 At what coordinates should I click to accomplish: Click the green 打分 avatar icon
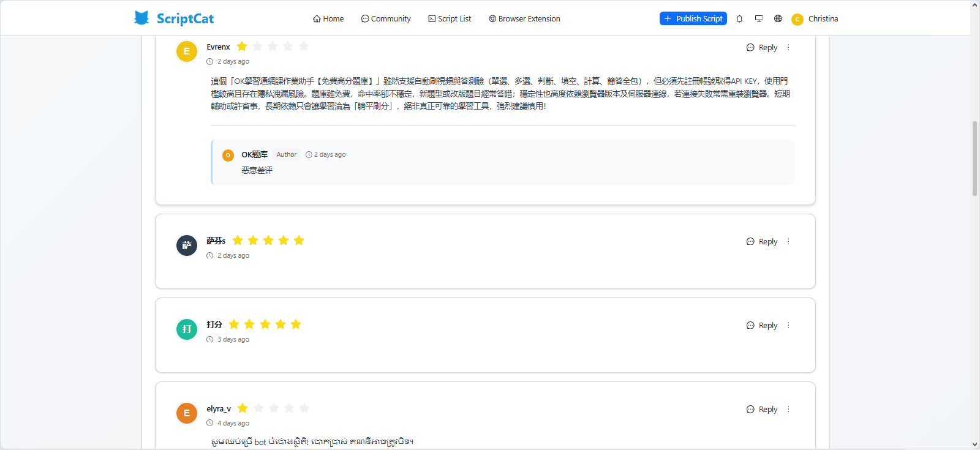[x=187, y=329]
